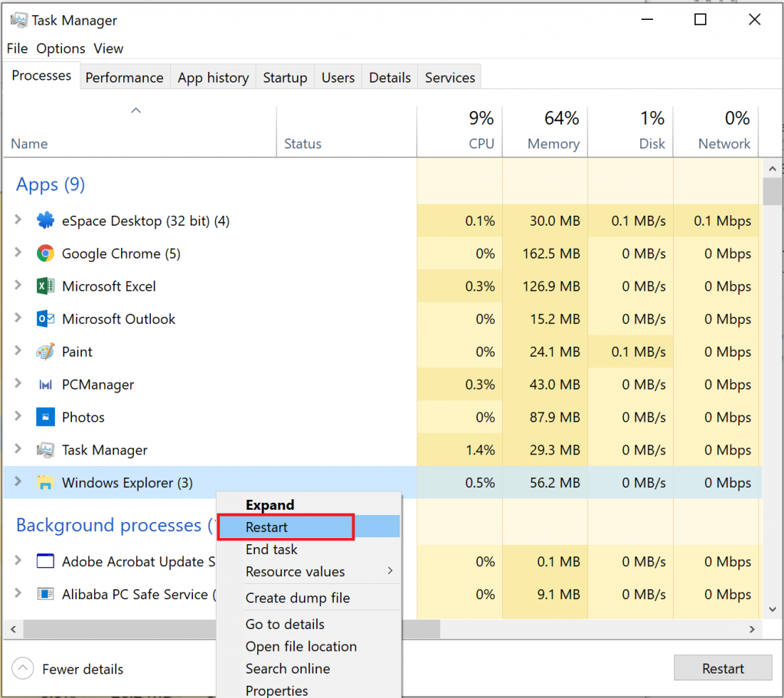784x698 pixels.
Task: Click the 162.5 MB memory value
Action: 551,253
